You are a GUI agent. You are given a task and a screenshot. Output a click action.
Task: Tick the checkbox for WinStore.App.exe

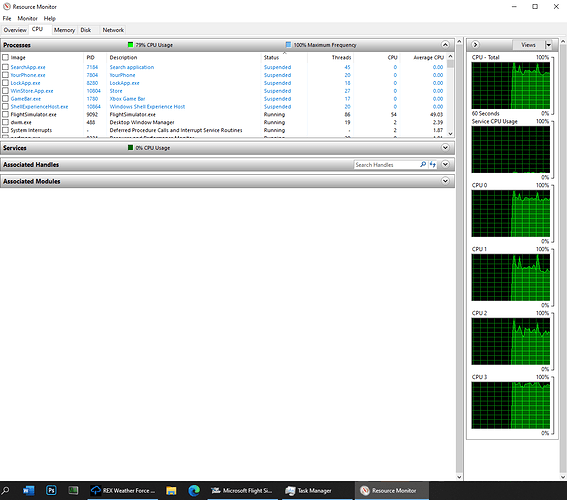(5, 91)
